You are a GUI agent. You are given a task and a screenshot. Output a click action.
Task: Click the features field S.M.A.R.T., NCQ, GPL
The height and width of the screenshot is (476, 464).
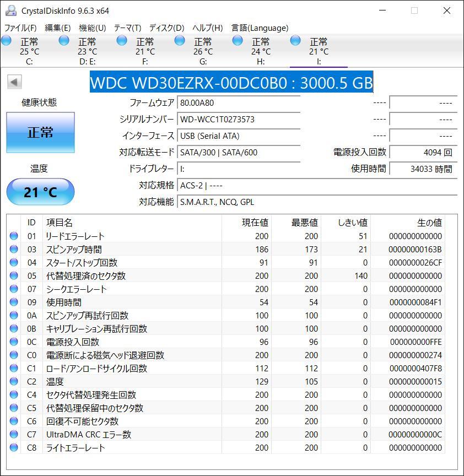[317, 202]
